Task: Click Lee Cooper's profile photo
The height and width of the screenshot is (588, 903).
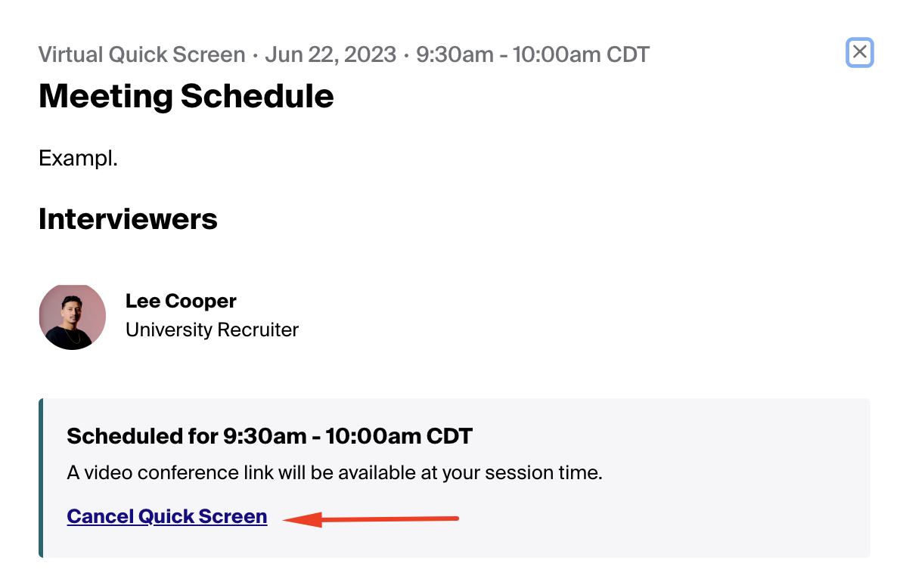Action: click(x=72, y=317)
